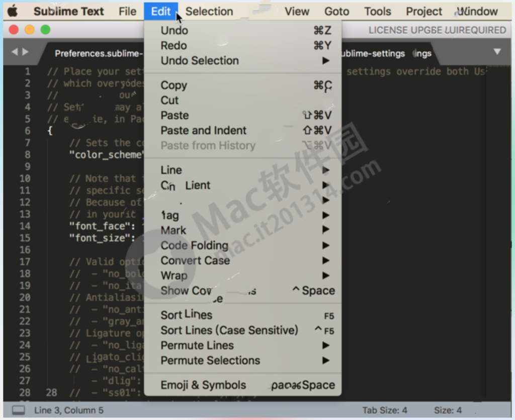This screenshot has width=515, height=420.
Task: Open the tab list dropdown arrow
Action: [x=497, y=52]
